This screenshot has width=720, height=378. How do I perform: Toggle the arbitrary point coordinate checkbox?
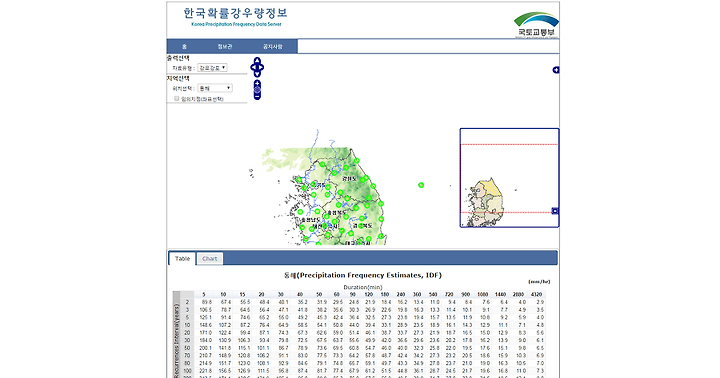click(176, 98)
